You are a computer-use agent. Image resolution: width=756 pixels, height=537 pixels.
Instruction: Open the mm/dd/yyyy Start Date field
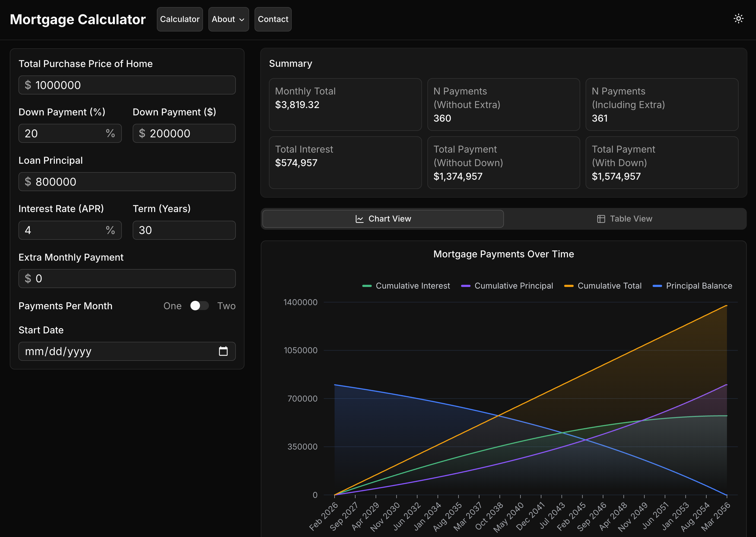(x=112, y=351)
